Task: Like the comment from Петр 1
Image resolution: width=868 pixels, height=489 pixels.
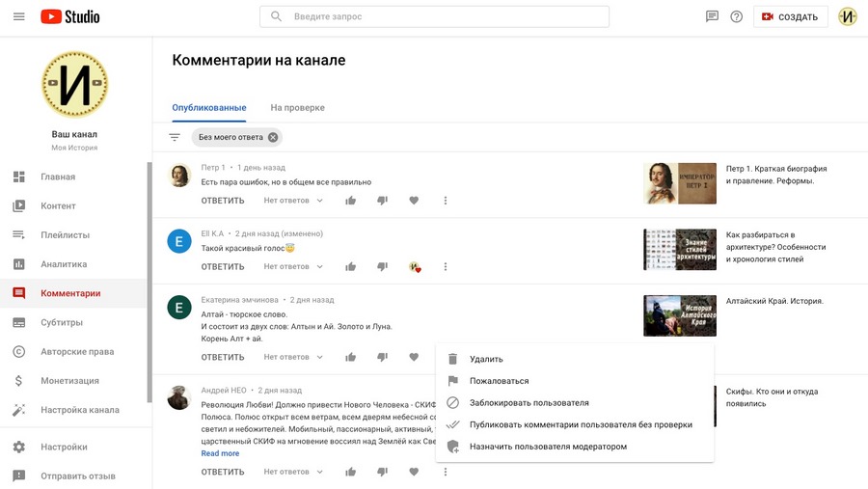Action: pyautogui.click(x=351, y=201)
